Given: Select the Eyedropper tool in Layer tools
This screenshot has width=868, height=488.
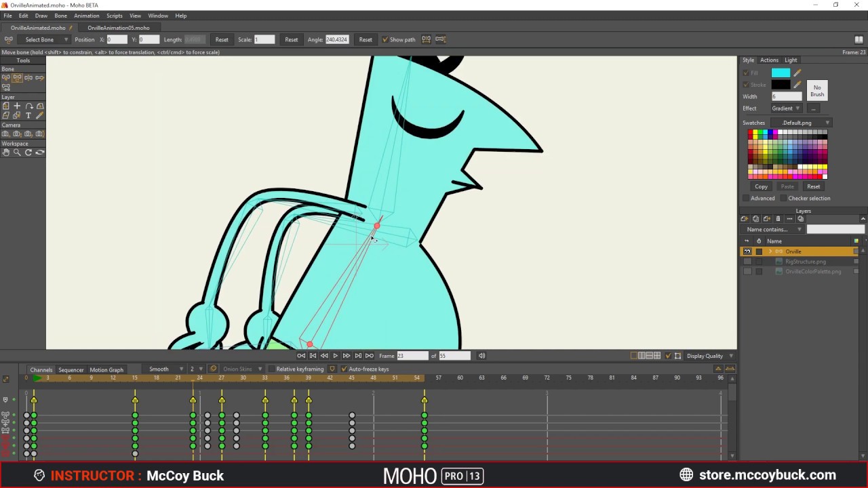Looking at the screenshot, I should tap(40, 116).
